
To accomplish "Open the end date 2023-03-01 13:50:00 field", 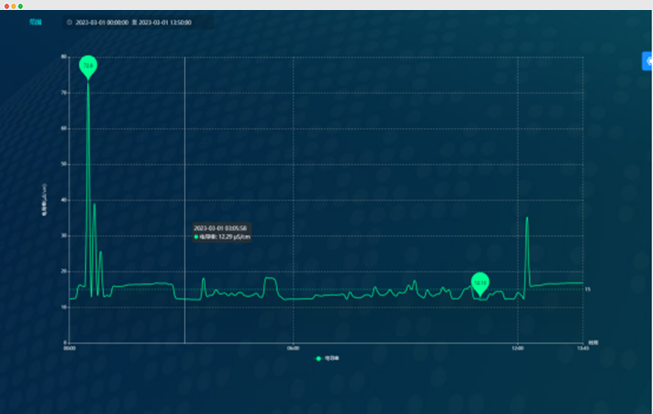I will 166,21.
